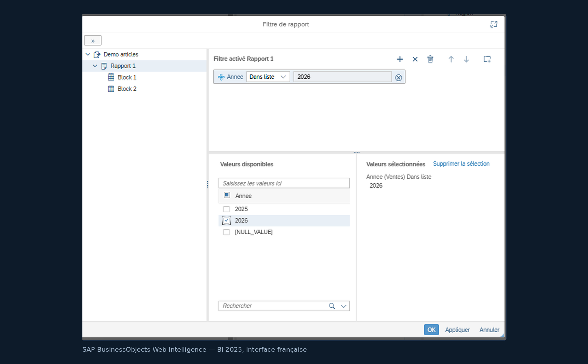Viewport: 588px width, 364px height.
Task: Select Demo articles in the tree
Action: pyautogui.click(x=121, y=54)
